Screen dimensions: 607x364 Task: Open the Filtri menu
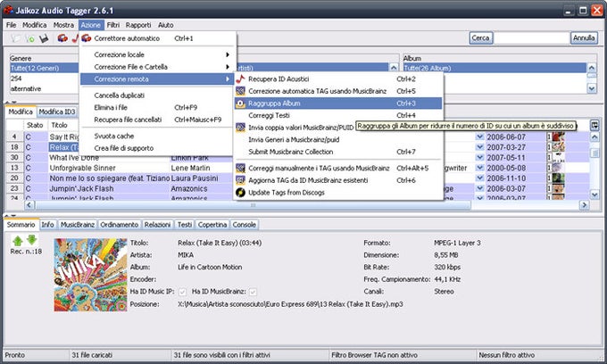113,25
